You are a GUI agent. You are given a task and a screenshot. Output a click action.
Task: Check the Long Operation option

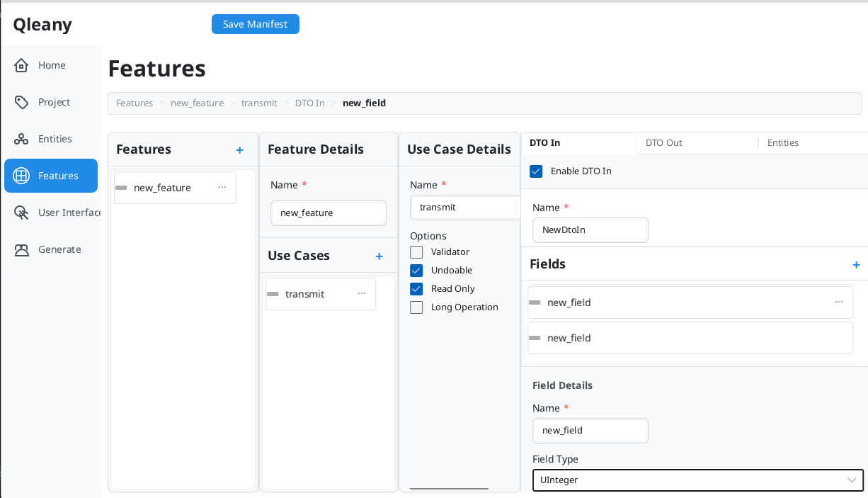416,307
